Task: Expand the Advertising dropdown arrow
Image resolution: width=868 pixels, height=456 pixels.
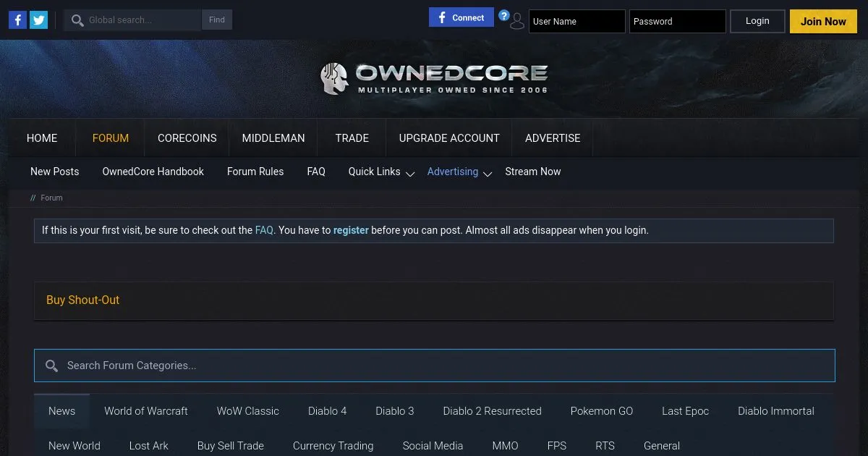Action: tap(488, 174)
